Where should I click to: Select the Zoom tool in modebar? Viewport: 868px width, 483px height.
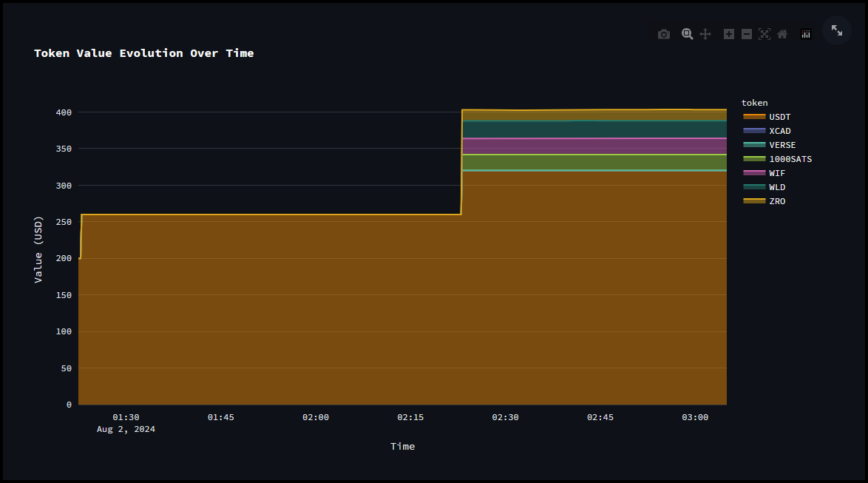(687, 34)
